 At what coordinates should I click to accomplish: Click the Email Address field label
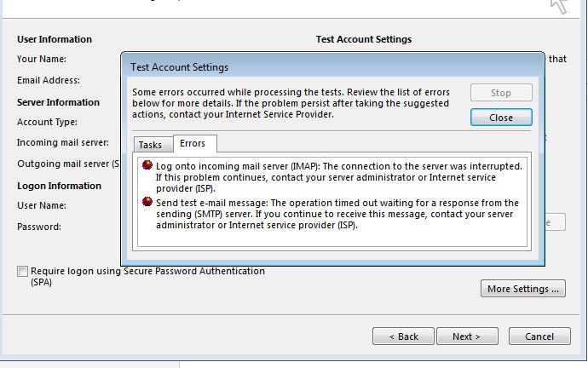49,81
